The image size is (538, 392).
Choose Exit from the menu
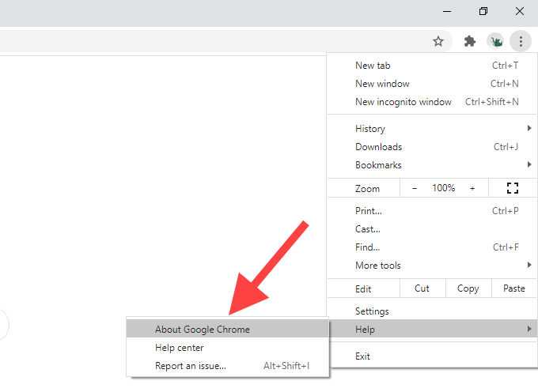432,356
